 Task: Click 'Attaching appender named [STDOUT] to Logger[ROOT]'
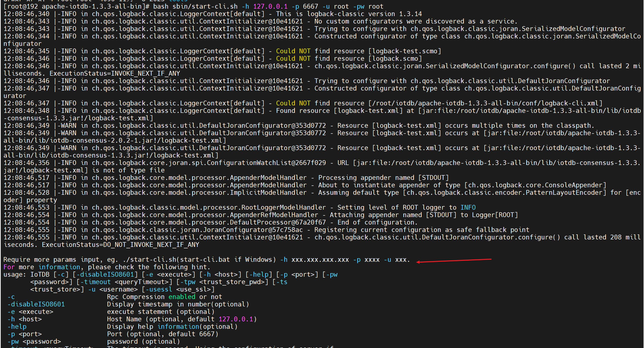[x=424, y=215]
